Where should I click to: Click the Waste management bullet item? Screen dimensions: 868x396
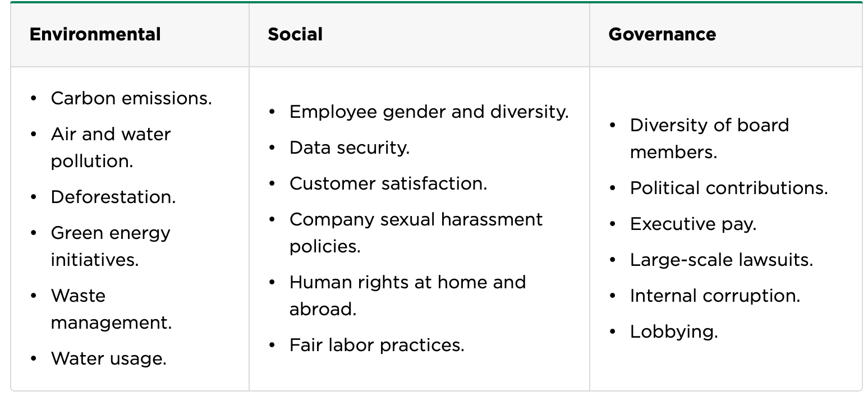point(111,308)
